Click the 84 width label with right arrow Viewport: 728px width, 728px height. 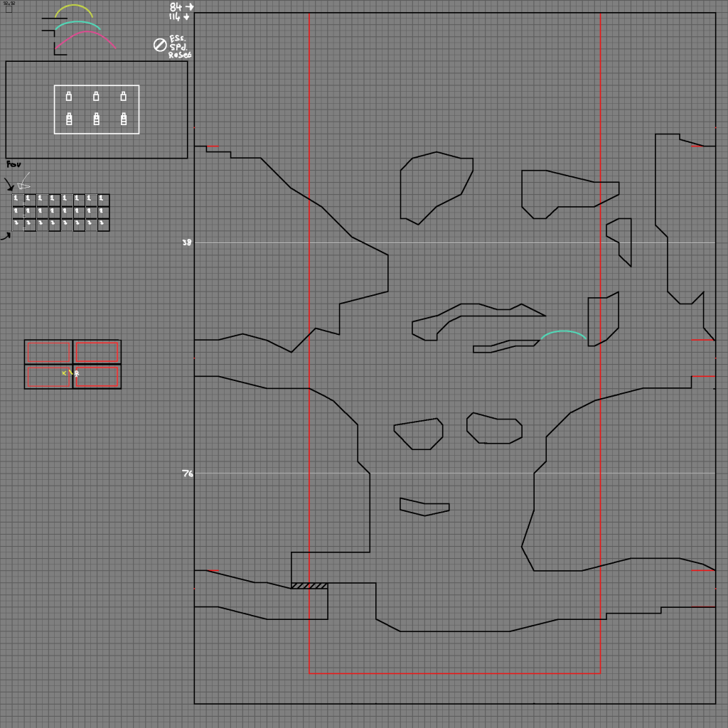181,7
